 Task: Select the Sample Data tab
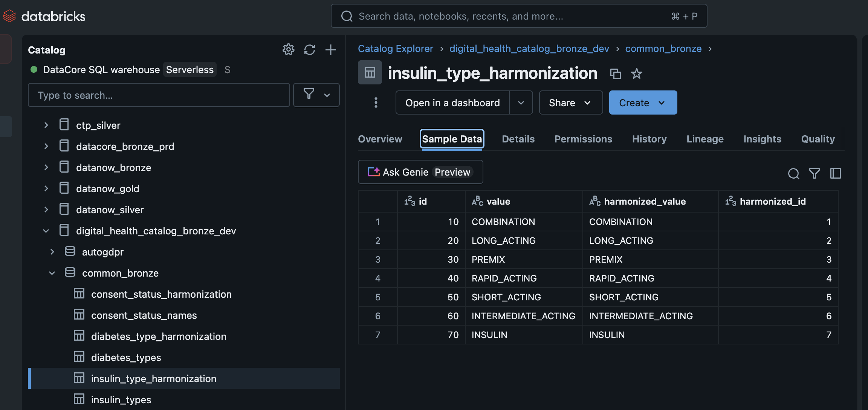[x=452, y=139]
